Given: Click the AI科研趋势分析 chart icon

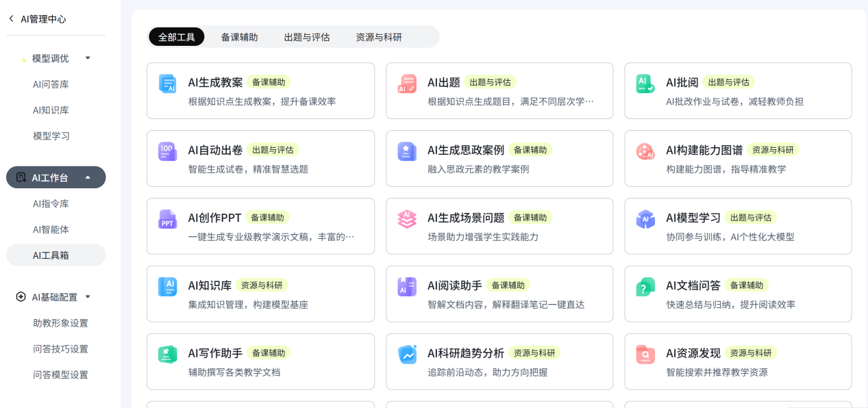Looking at the screenshot, I should click(407, 355).
